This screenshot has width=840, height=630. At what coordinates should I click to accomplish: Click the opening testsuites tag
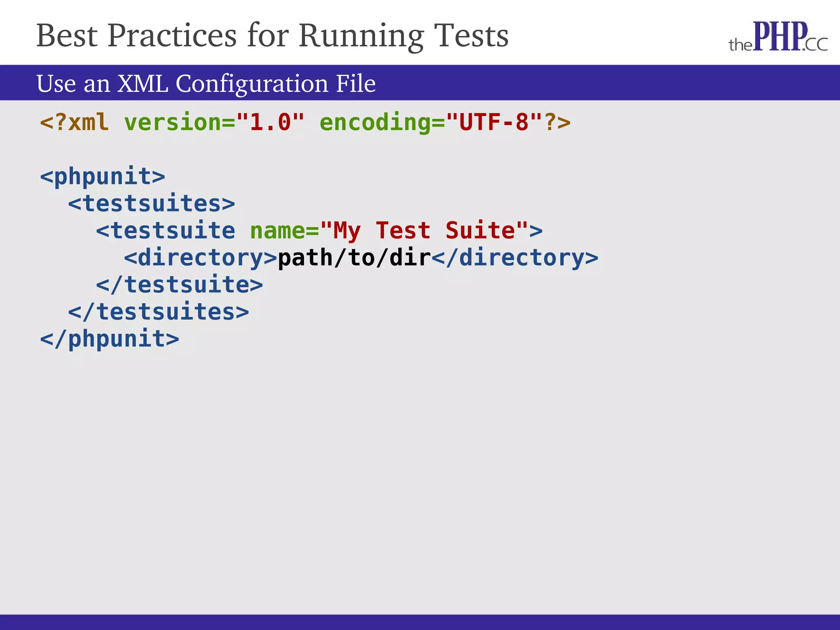tap(152, 203)
